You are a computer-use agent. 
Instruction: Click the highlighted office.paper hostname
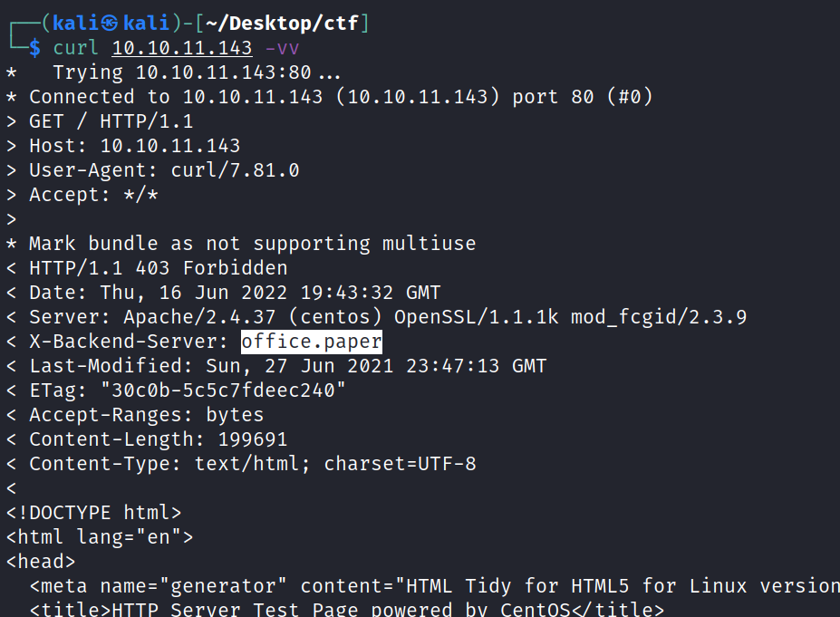pos(312,342)
